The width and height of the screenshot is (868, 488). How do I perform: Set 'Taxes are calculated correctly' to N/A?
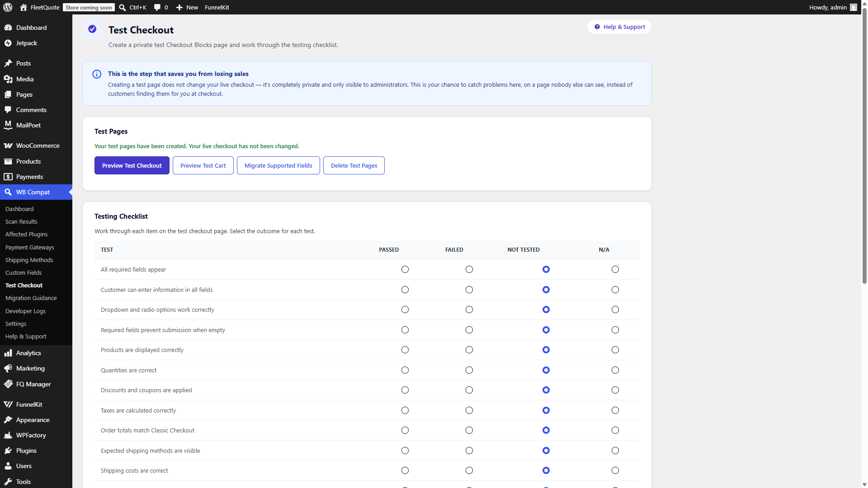tap(615, 410)
